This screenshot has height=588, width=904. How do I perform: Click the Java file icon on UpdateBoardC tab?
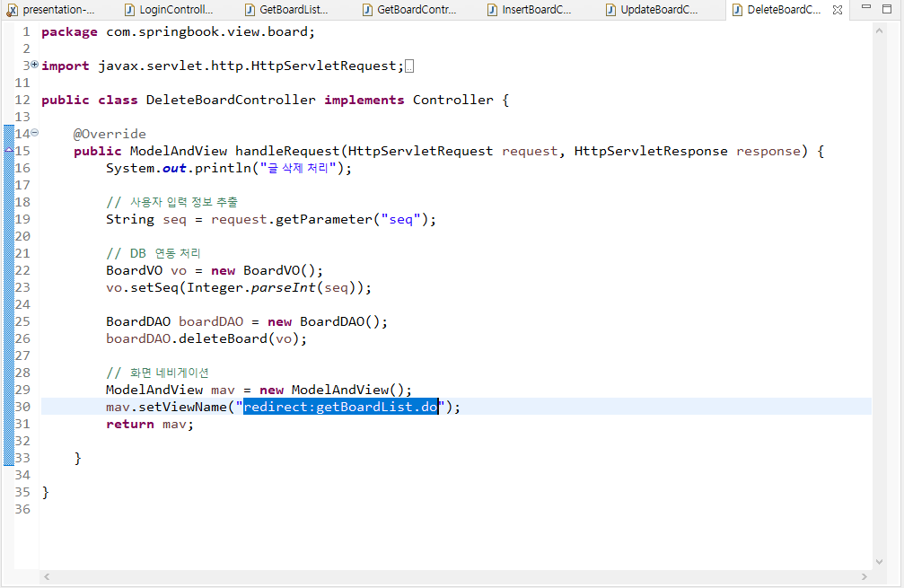coord(611,10)
